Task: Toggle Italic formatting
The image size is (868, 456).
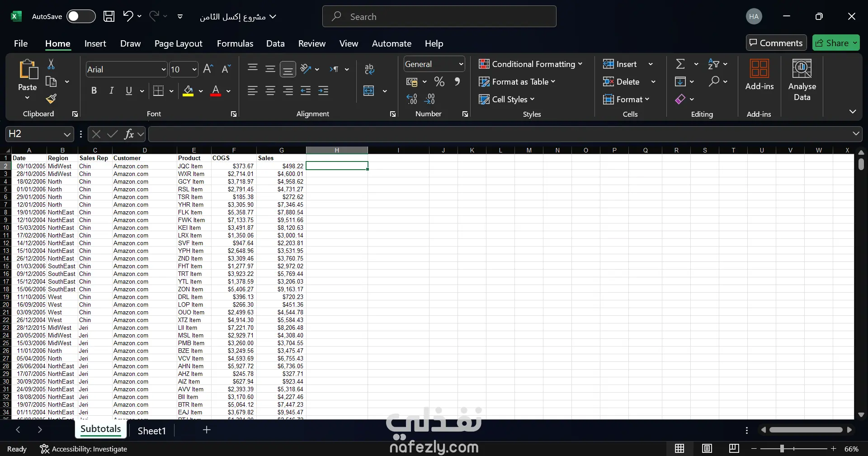Action: click(x=111, y=90)
